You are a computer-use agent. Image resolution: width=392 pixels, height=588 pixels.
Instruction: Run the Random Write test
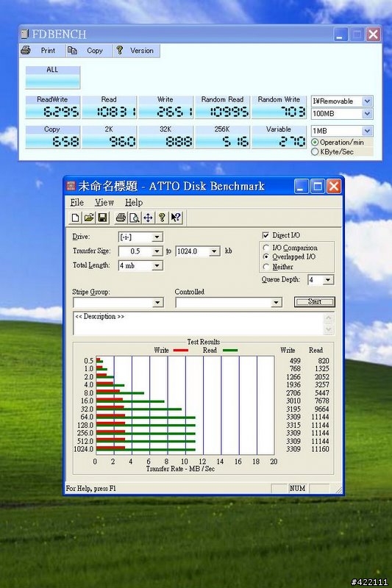click(279, 107)
